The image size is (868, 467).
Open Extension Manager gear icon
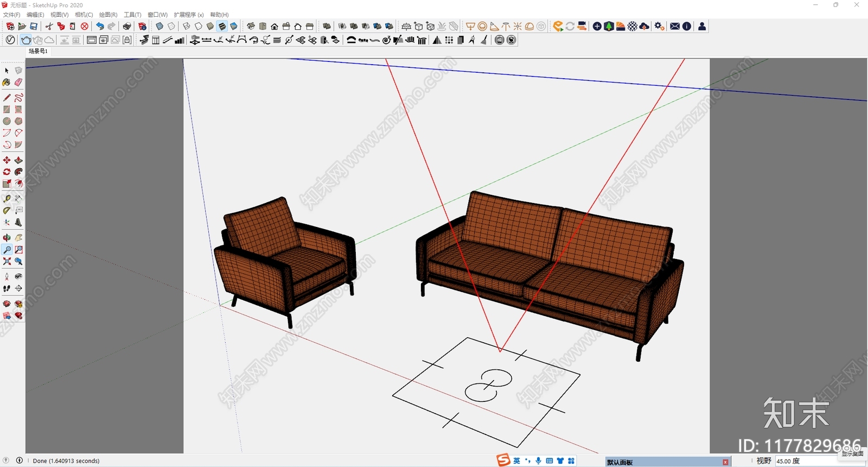pos(659,26)
